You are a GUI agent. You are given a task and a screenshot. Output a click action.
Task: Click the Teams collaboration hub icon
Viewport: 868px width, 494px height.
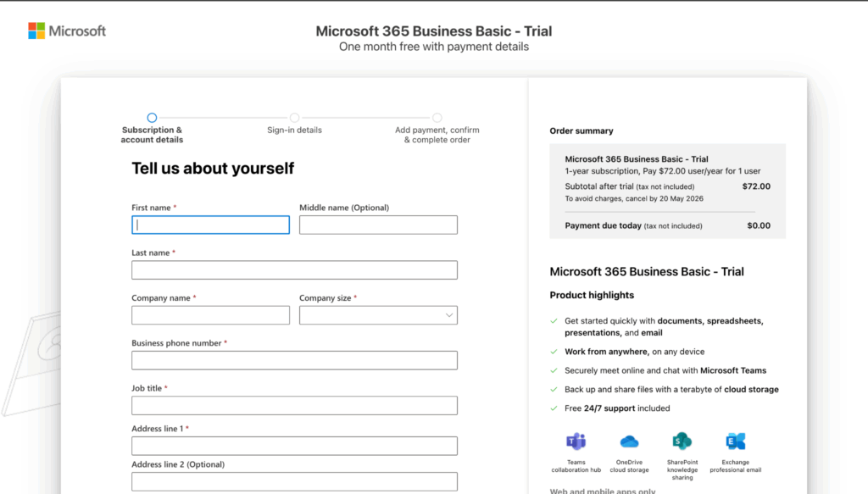coord(576,441)
